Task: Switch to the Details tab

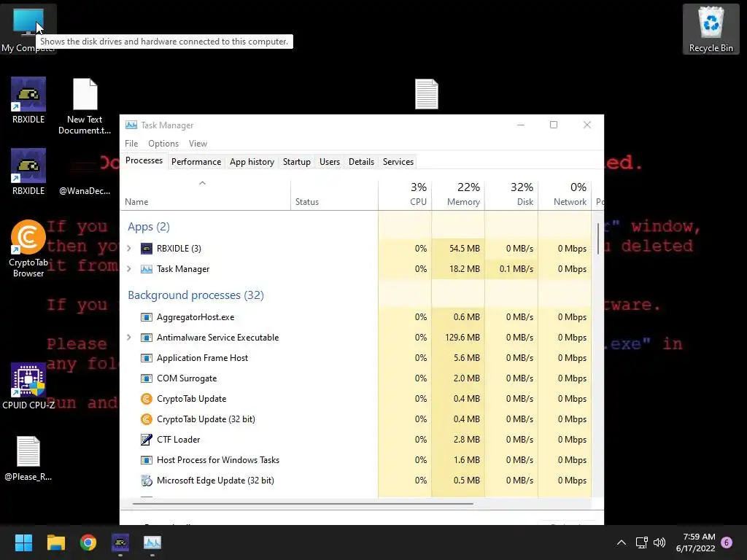Action: pos(362,162)
